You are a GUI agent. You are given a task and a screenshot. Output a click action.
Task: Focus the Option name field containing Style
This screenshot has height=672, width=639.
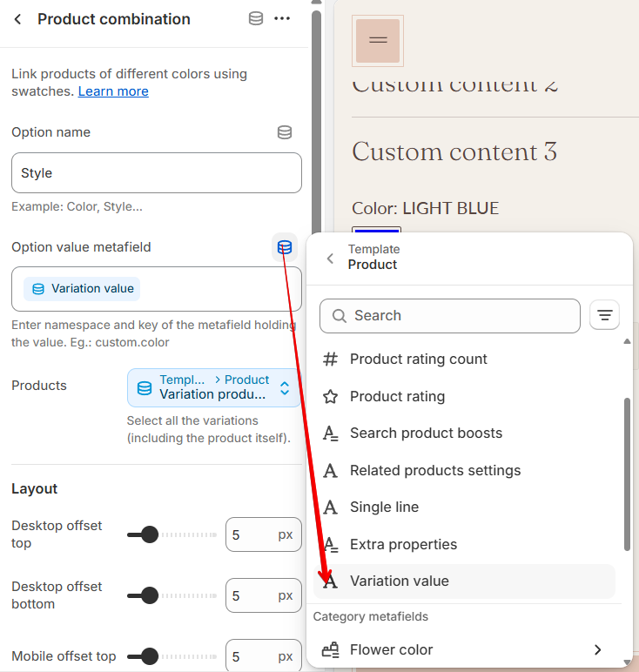point(157,172)
